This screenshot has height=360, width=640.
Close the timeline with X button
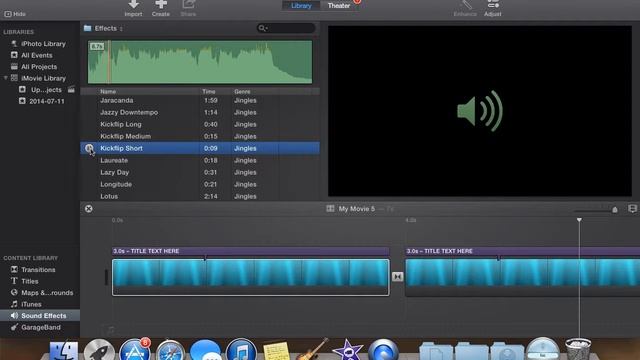point(89,209)
